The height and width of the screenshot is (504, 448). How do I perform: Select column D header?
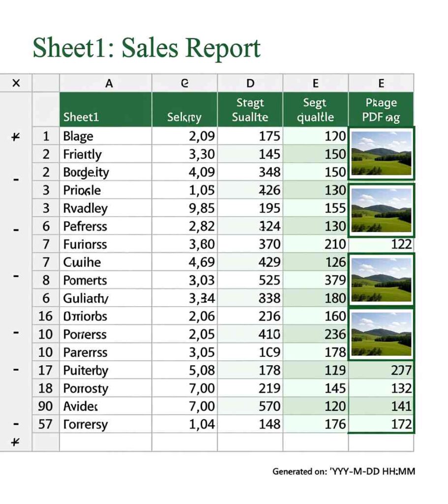click(250, 83)
